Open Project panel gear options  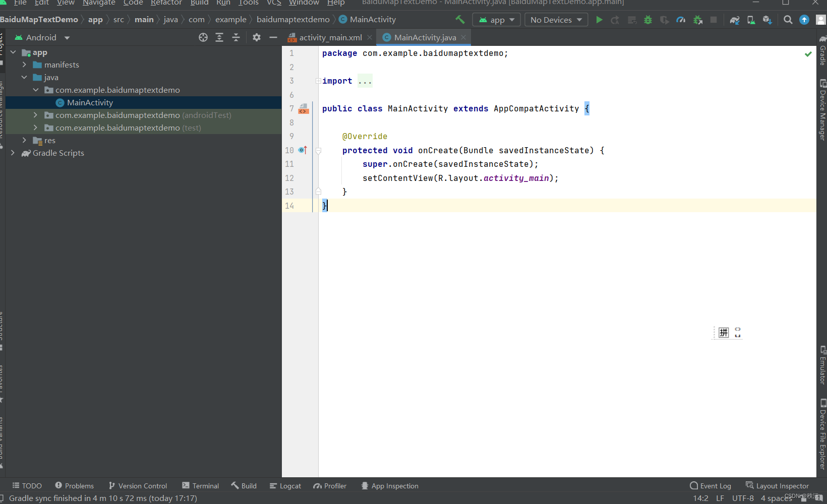[257, 37]
